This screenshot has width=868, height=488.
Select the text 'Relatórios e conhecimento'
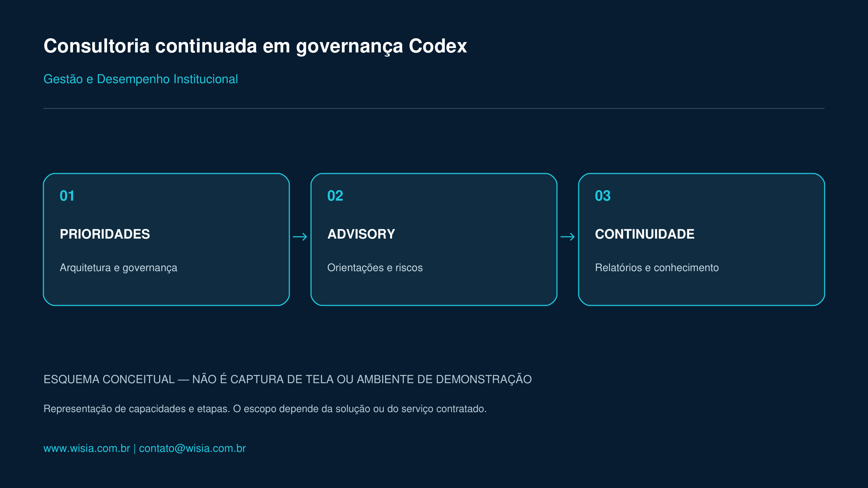pyautogui.click(x=657, y=268)
